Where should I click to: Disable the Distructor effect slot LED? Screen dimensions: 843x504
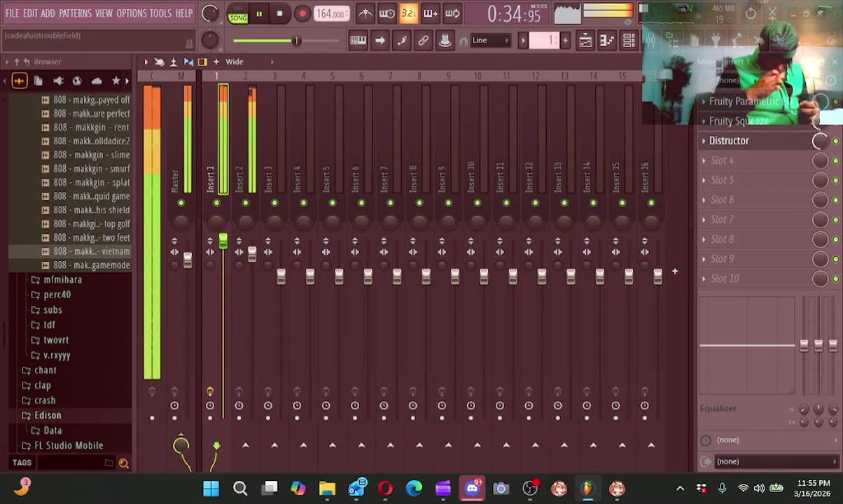coord(835,141)
